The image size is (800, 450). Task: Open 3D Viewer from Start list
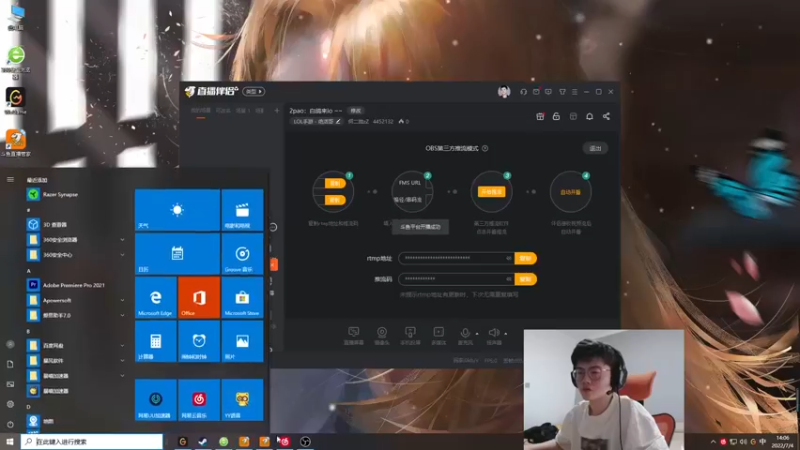tap(76, 224)
